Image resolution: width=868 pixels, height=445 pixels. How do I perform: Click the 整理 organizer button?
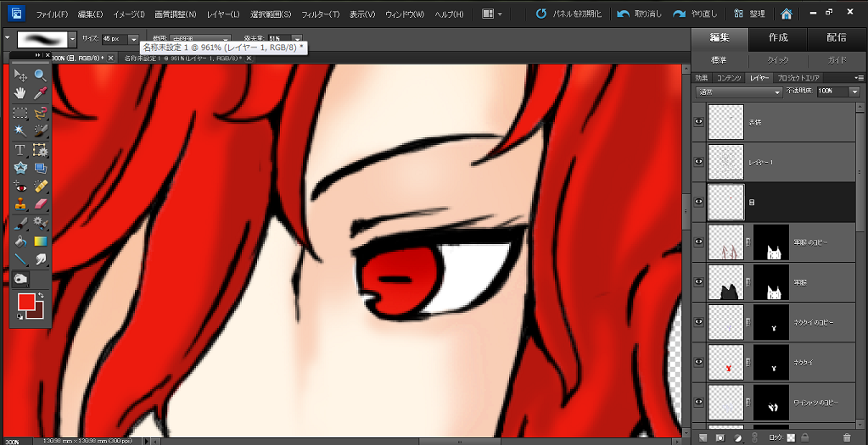pos(749,14)
